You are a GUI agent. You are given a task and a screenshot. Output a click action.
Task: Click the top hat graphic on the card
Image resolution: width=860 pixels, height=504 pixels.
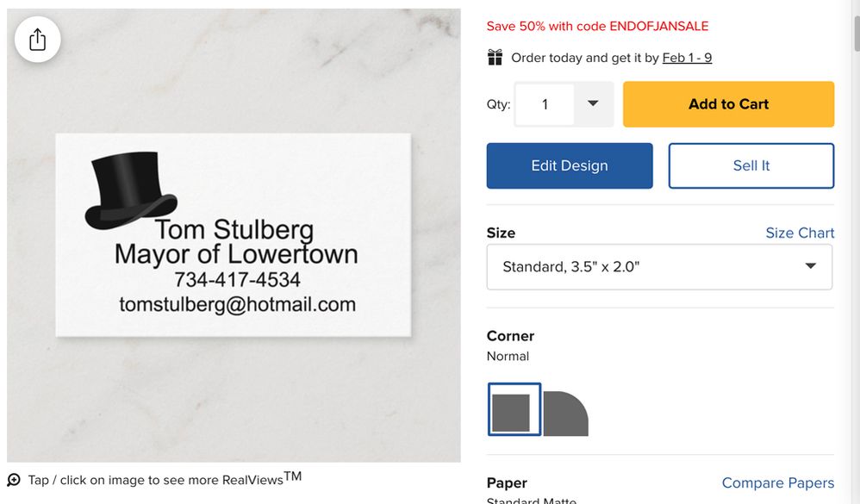point(130,191)
